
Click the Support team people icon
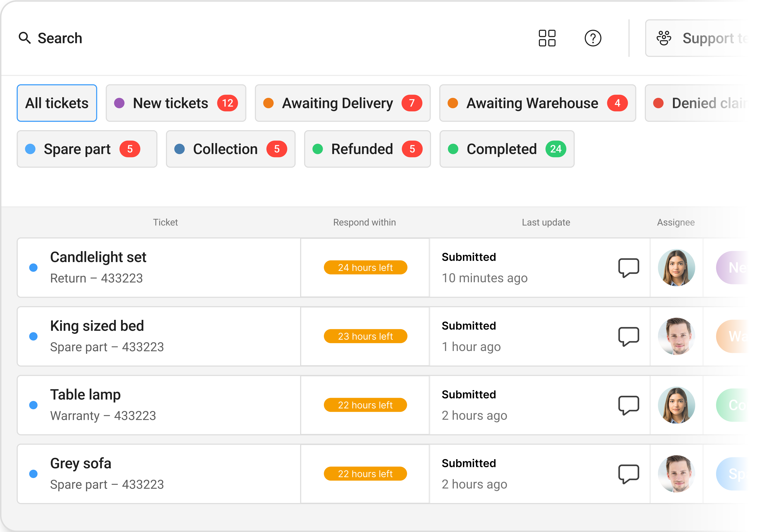tap(664, 38)
